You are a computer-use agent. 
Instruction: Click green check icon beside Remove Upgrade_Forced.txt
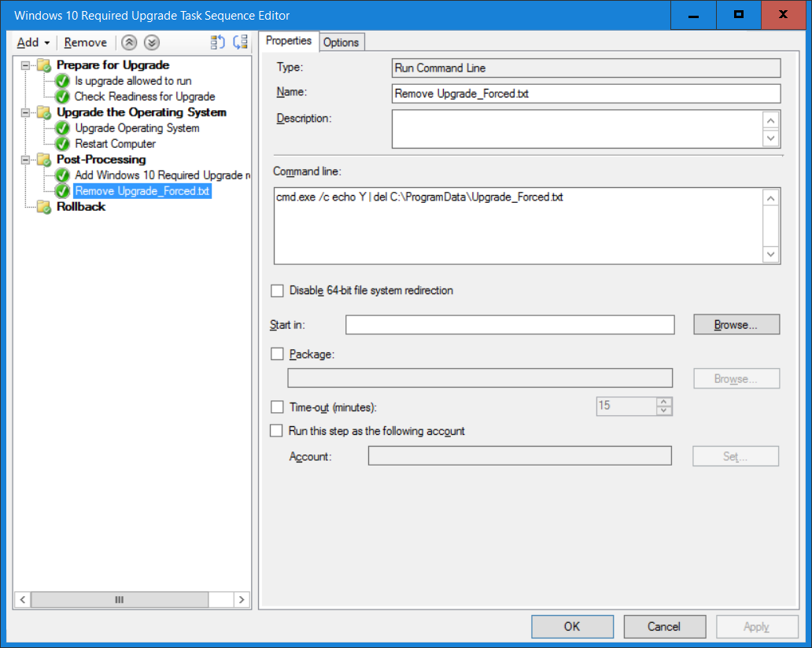point(63,191)
